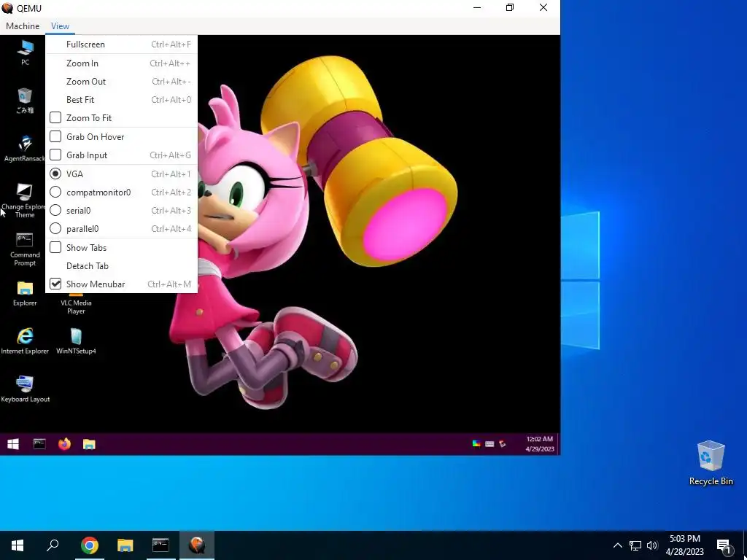
Task: Open host taskbar search magnifier
Action: 53,545
